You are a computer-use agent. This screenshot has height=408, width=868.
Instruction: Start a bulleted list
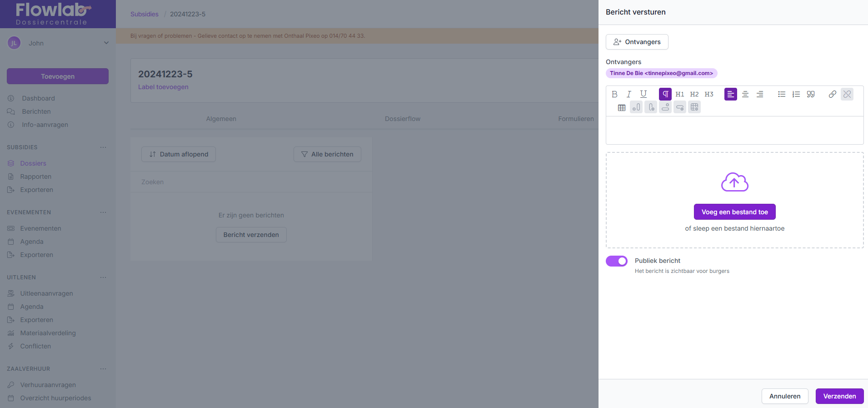(782, 94)
